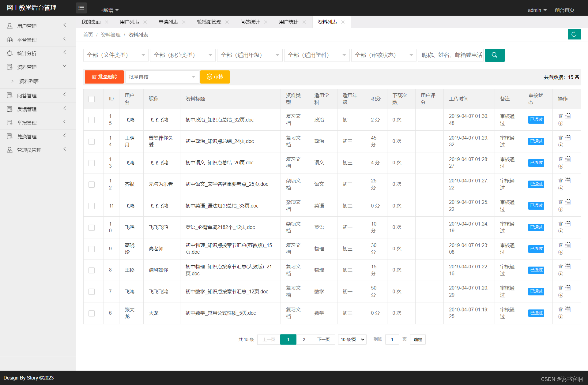The image size is (588, 385).
Task: Toggle the sidebar hamburger menu icon
Action: click(81, 8)
